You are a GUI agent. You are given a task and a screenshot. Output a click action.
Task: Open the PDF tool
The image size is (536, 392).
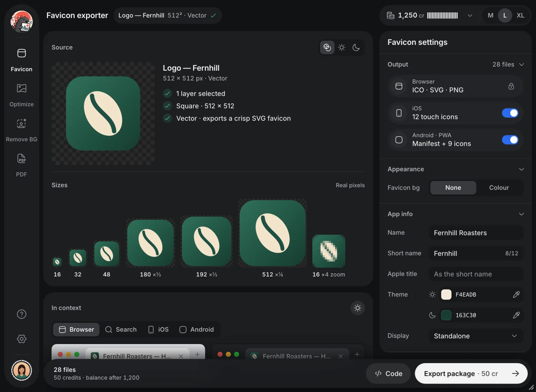click(x=21, y=165)
